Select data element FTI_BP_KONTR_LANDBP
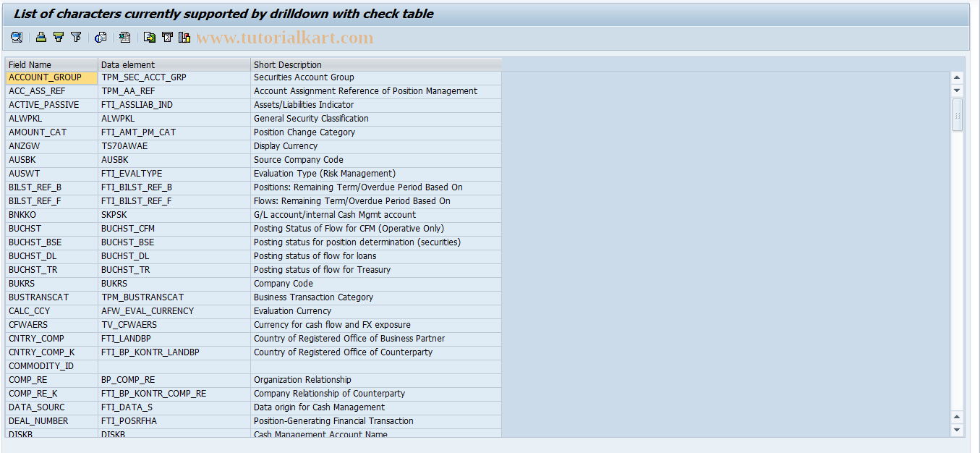The height and width of the screenshot is (453, 980). [150, 352]
